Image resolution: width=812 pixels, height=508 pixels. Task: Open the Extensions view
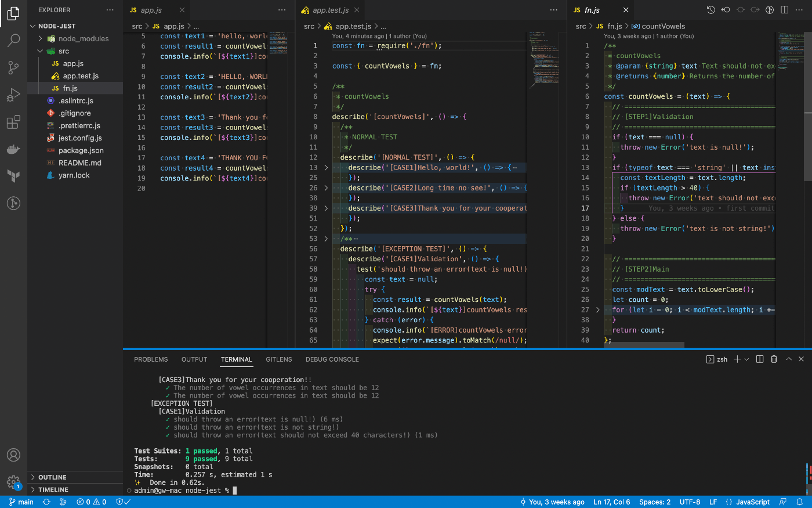pos(13,122)
